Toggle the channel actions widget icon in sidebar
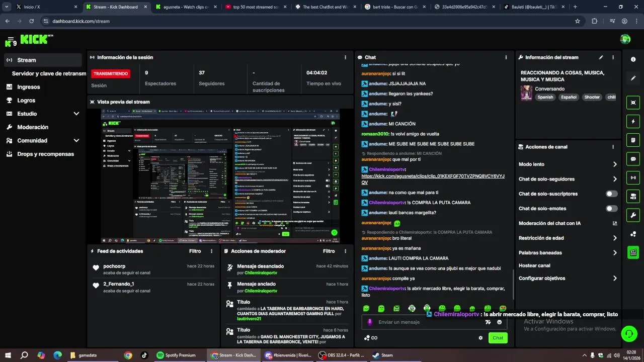 coord(633,196)
